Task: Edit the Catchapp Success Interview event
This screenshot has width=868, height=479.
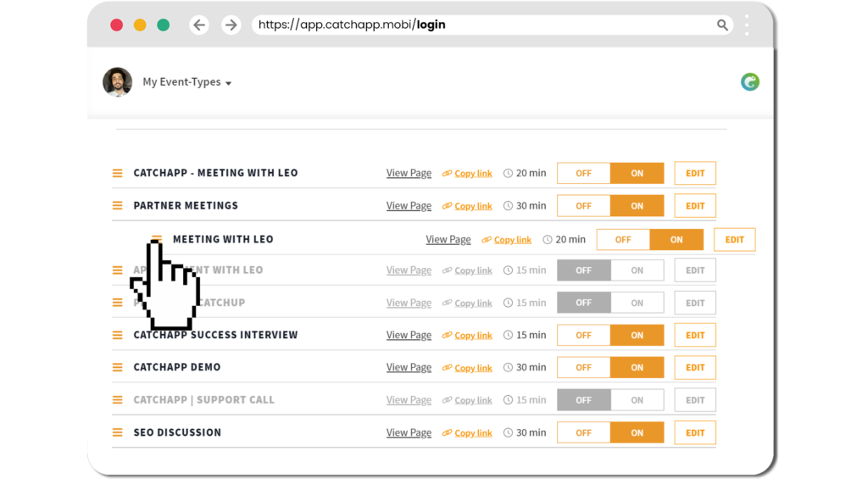Action: pyautogui.click(x=695, y=335)
